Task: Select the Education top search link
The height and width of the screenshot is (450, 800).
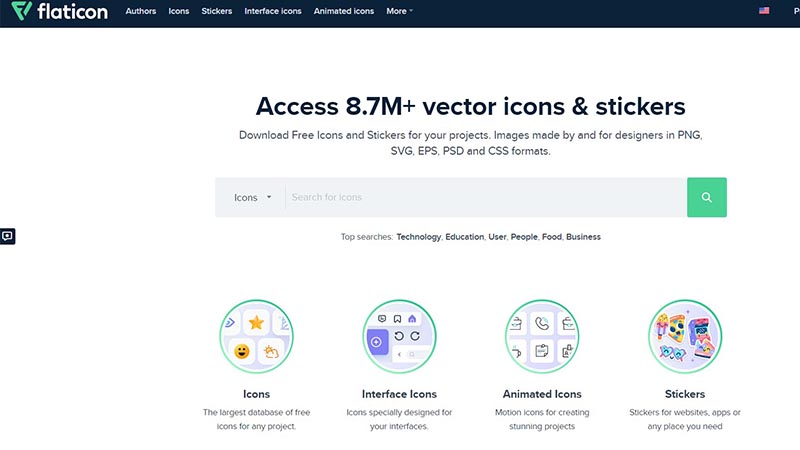Action: click(464, 237)
